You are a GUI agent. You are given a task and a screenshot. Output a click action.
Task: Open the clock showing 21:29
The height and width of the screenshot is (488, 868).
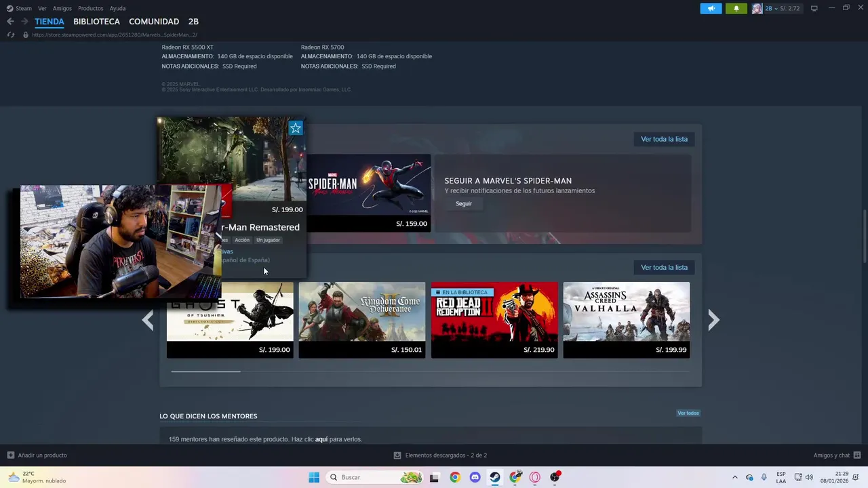834,477
